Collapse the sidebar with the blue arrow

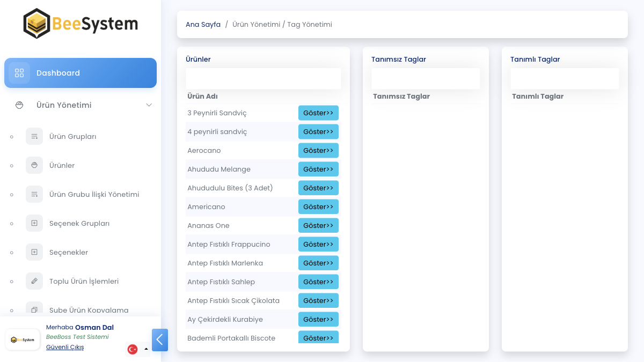(x=160, y=340)
